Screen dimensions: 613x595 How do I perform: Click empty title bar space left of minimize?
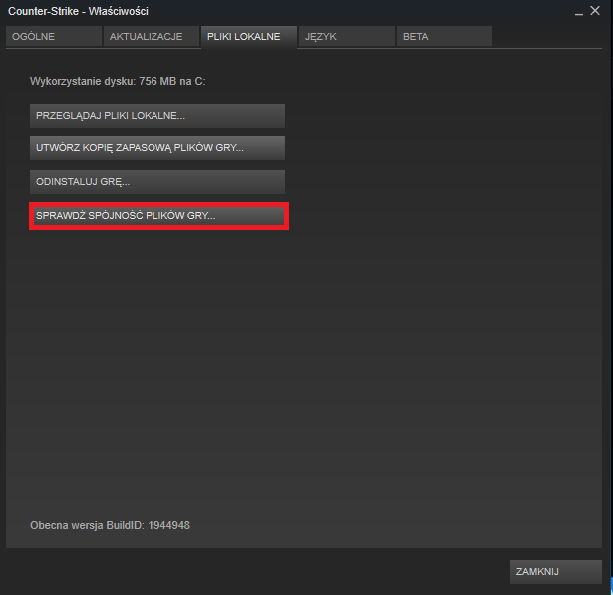(x=400, y=11)
